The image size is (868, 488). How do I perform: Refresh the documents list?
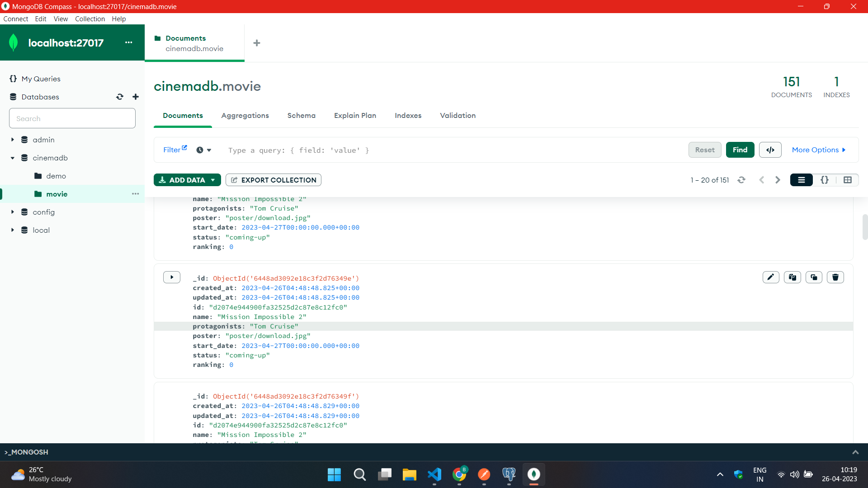tap(741, 180)
